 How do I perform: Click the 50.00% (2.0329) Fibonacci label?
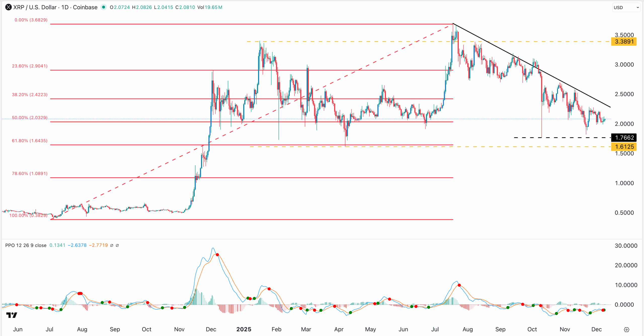[x=30, y=118]
